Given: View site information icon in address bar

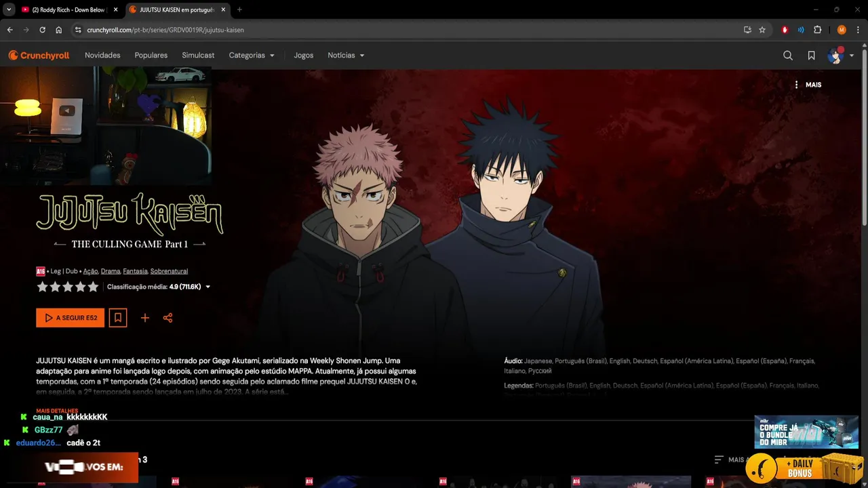Looking at the screenshot, I should [78, 30].
